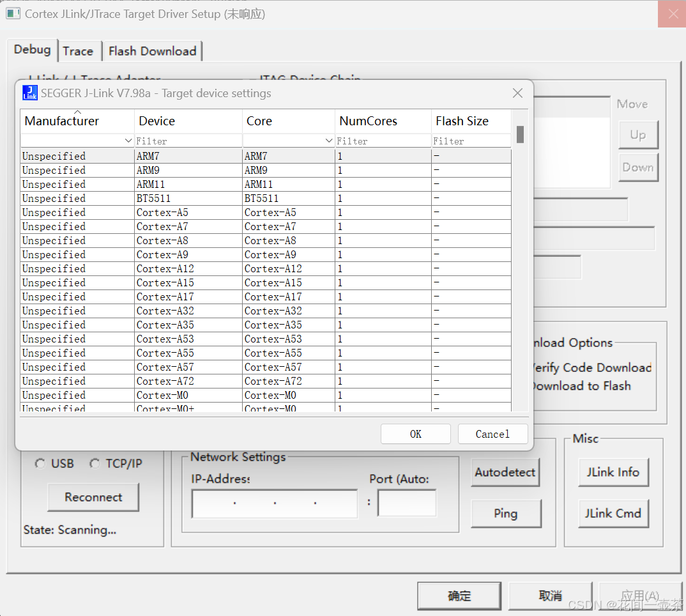Viewport: 686px width, 616px height.
Task: Select the Cortex-A17 device row
Action: click(266, 296)
